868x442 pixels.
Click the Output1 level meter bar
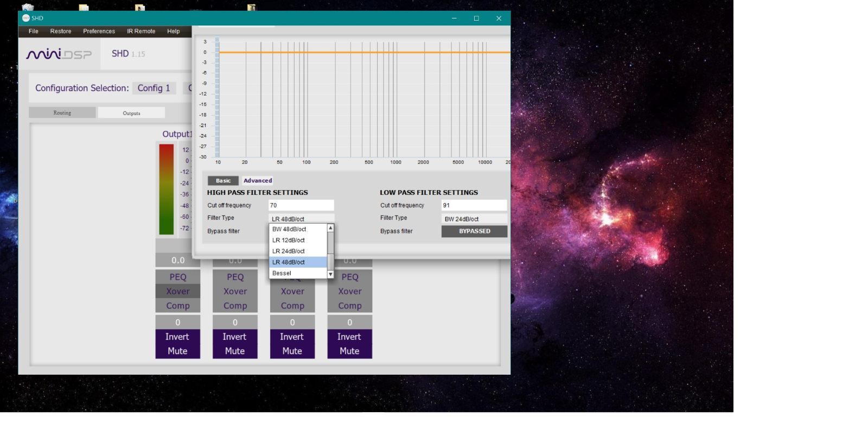(166, 189)
